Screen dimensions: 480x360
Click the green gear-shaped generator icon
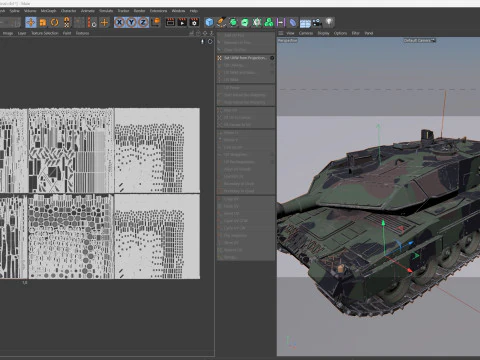(257, 23)
